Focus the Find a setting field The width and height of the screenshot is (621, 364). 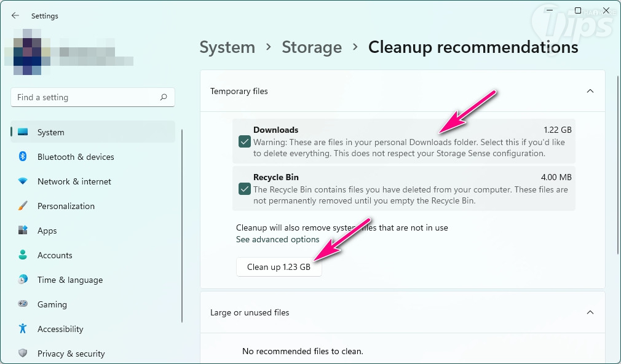coord(93,97)
